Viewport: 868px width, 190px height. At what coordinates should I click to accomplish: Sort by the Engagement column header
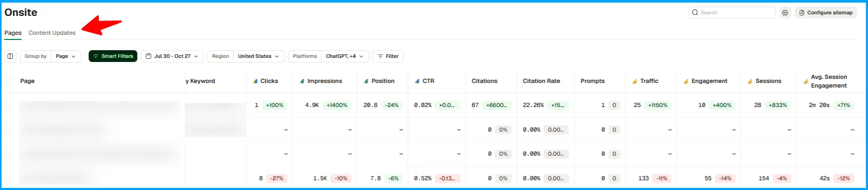coord(709,81)
